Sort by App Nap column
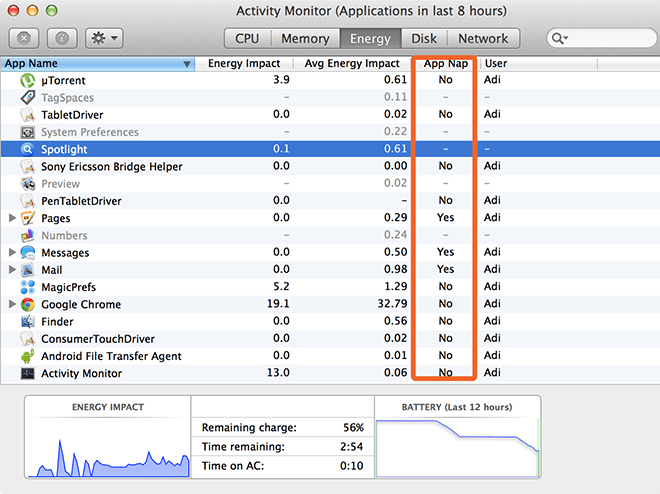 point(445,64)
